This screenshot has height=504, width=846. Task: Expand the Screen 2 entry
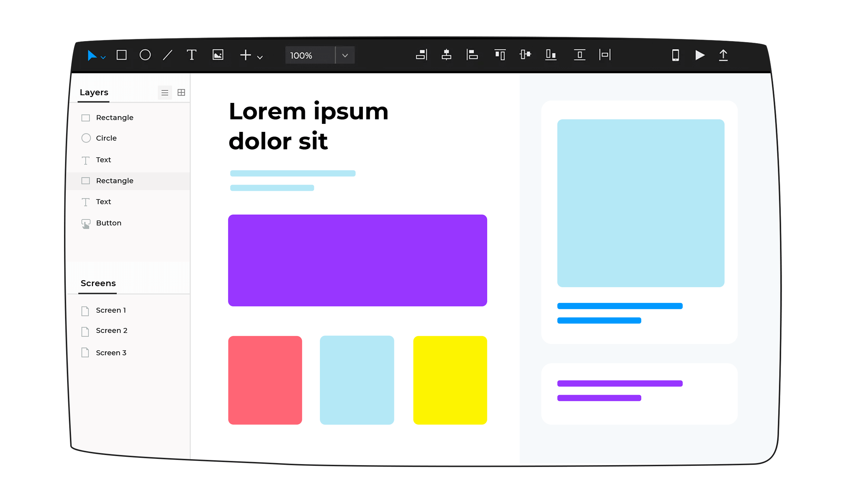(112, 331)
